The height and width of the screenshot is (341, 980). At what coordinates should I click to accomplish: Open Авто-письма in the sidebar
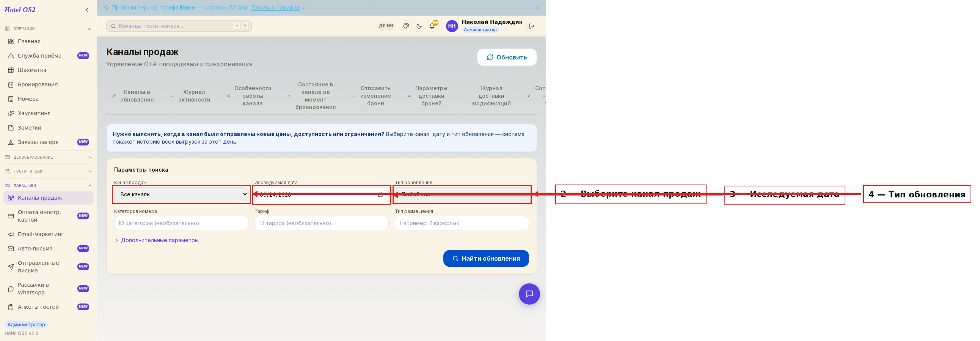click(x=48, y=249)
